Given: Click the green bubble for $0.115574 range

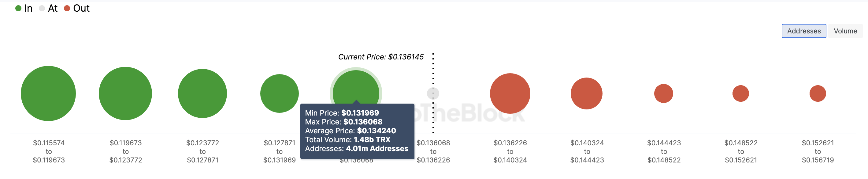Looking at the screenshot, I should click(x=48, y=93).
